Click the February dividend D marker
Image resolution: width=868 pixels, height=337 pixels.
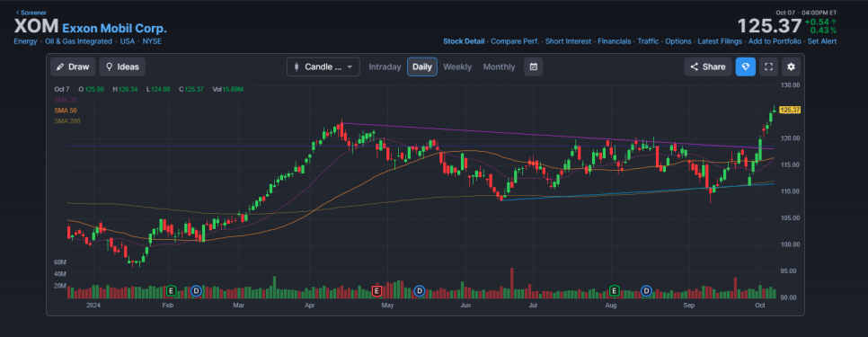click(x=196, y=290)
